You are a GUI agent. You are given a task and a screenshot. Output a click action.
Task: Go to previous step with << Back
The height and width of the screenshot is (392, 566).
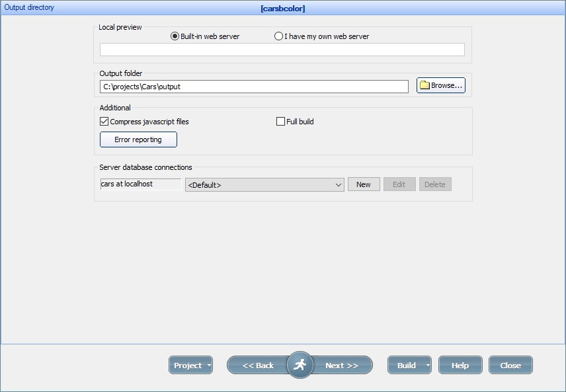(258, 366)
